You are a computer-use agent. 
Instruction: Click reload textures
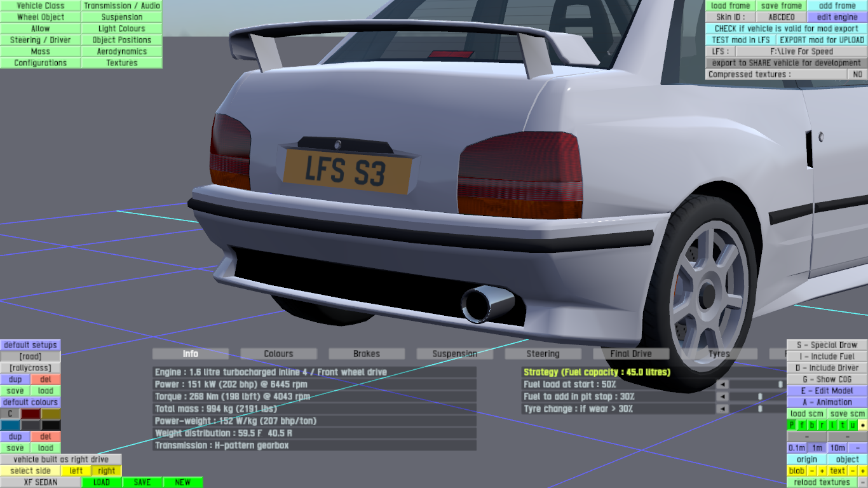click(x=822, y=482)
